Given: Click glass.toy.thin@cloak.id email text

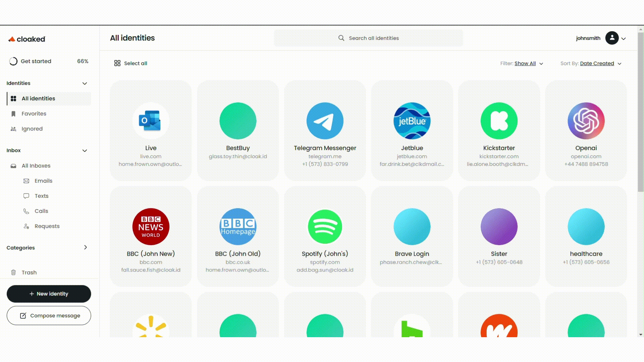Looking at the screenshot, I should pyautogui.click(x=238, y=157).
